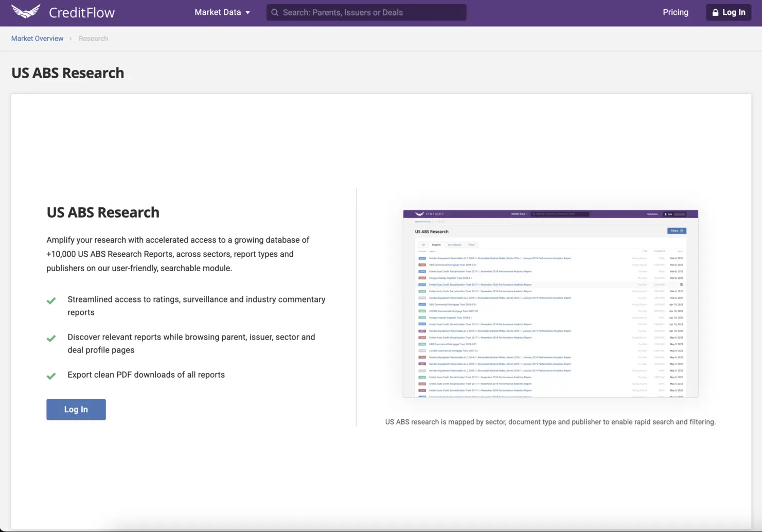Click the caption under the preview image
This screenshot has width=762, height=532.
550,422
